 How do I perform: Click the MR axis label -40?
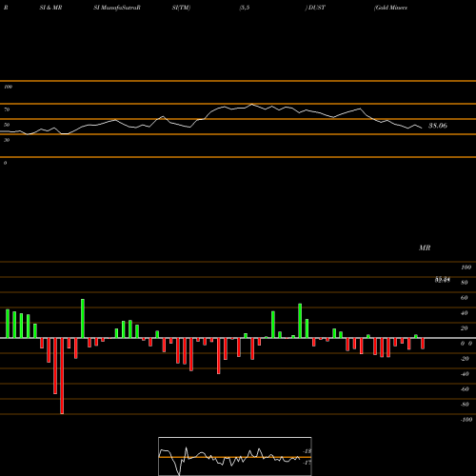pos(465,374)
